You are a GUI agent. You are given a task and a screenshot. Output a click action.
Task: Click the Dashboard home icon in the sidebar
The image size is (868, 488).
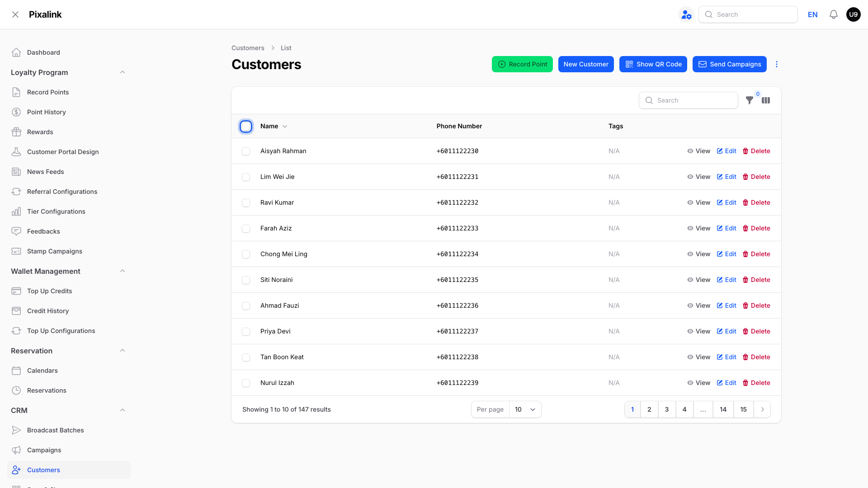pos(16,52)
